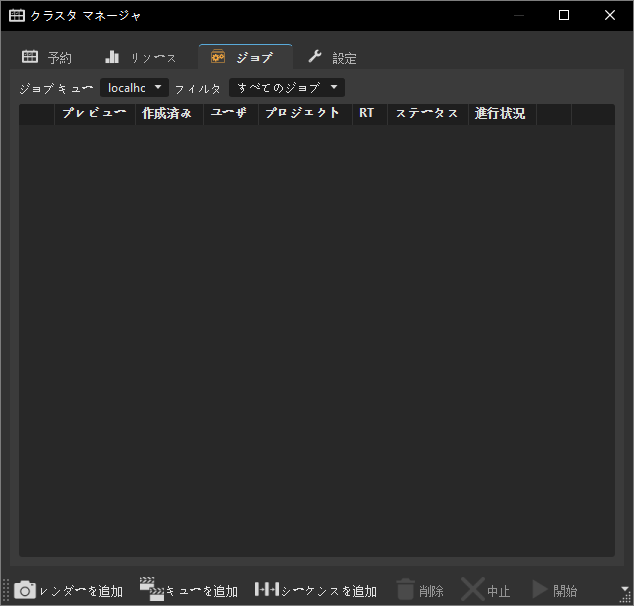The image size is (634, 606).
Task: Open the 設定 settings tab
Action: point(332,57)
